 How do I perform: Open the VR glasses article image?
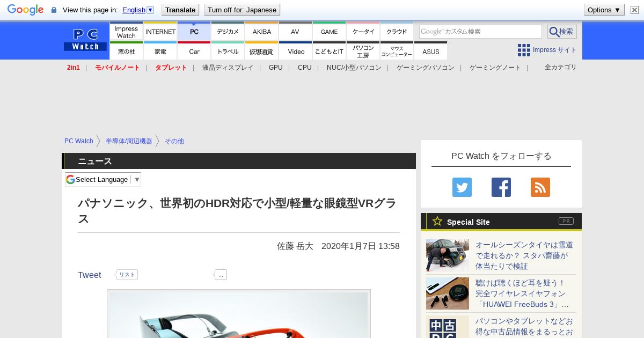[x=239, y=314]
